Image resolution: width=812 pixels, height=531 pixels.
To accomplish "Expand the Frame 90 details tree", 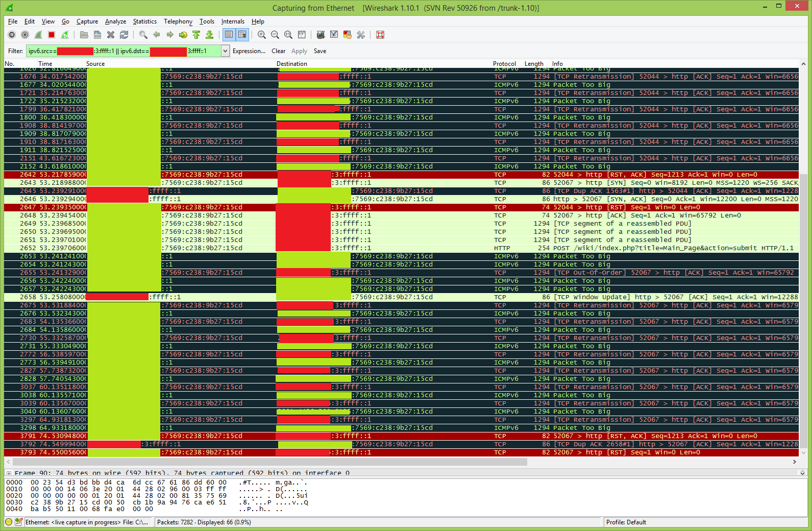I will (x=9, y=473).
